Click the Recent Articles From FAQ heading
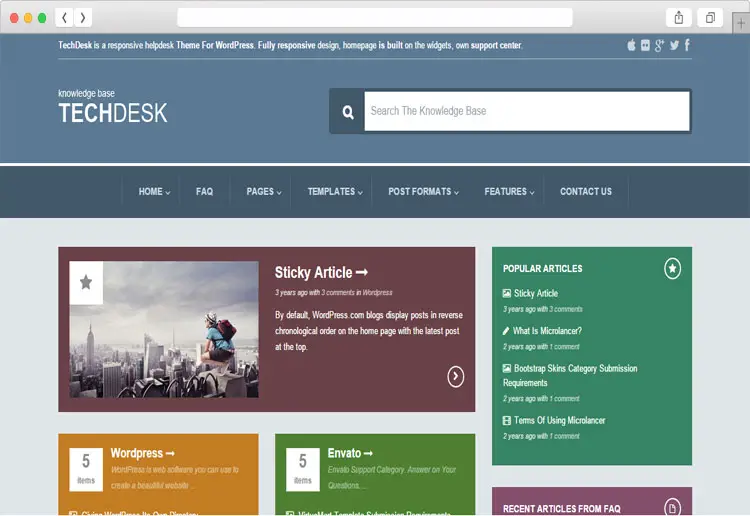 (562, 509)
